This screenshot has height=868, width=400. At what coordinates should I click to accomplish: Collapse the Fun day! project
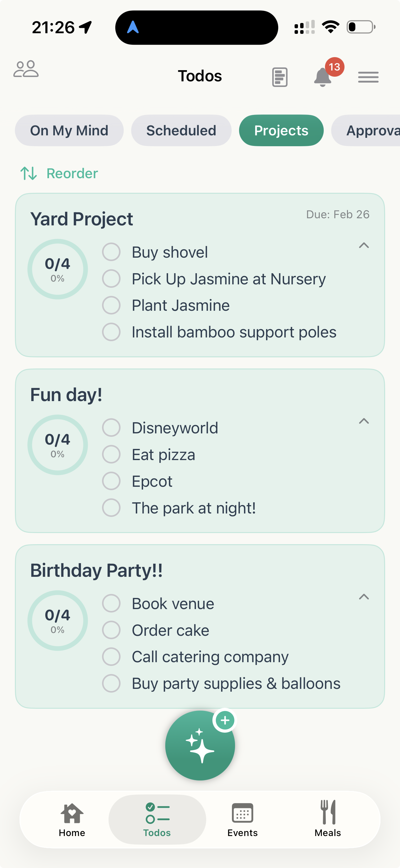[364, 421]
